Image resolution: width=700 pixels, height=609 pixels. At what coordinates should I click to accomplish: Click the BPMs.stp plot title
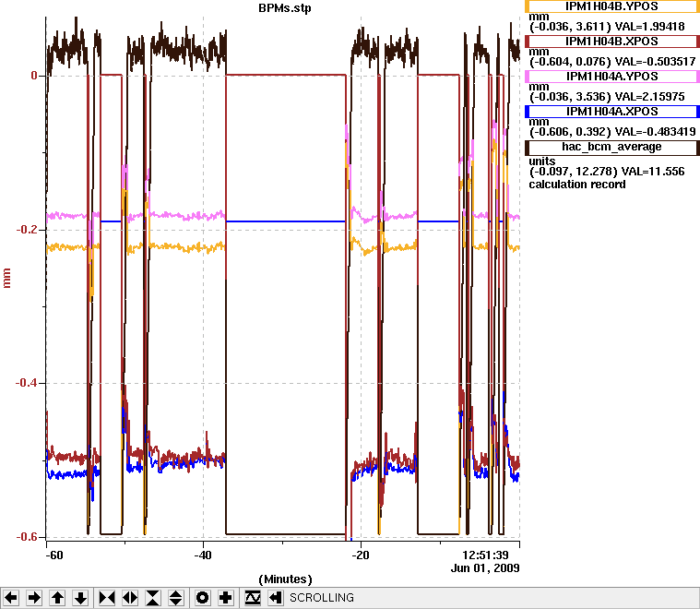coord(285,8)
